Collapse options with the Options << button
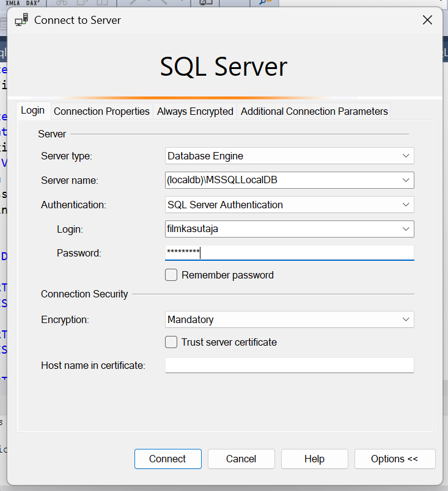This screenshot has width=448, height=491. pyautogui.click(x=395, y=459)
